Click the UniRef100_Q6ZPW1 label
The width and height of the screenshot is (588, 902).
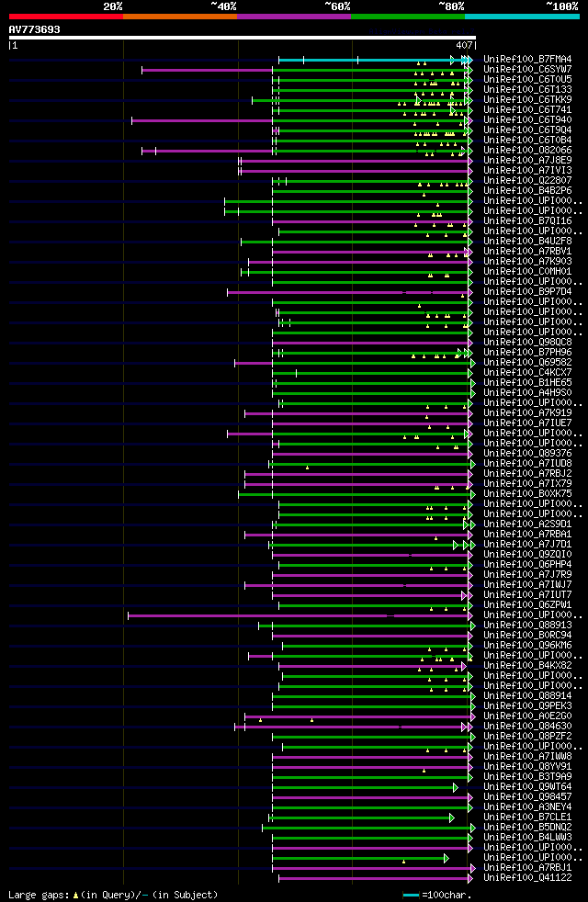(527, 605)
